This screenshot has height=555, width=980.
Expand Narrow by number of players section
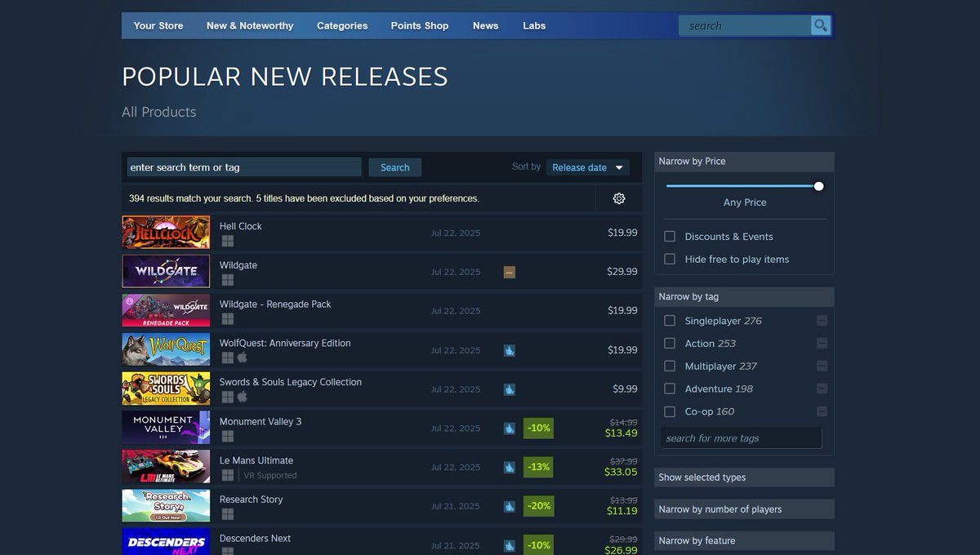(744, 509)
